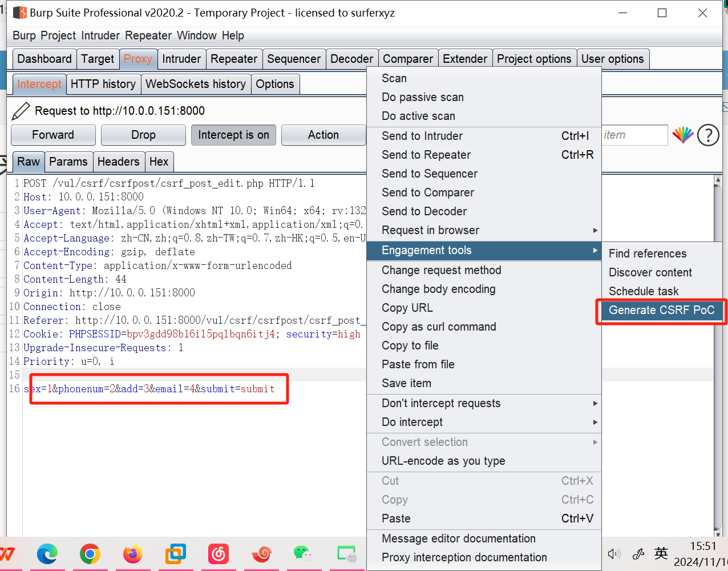Click the question mark help icon

[708, 135]
